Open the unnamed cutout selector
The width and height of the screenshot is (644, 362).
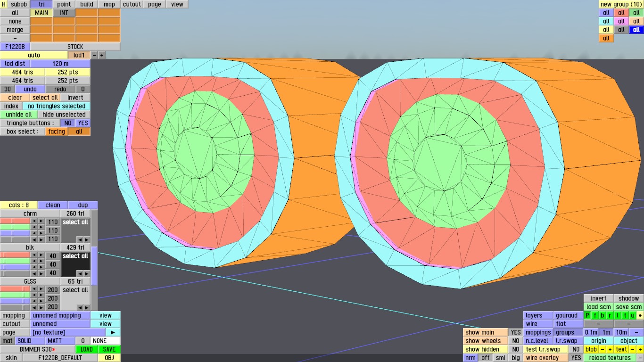(x=60, y=324)
